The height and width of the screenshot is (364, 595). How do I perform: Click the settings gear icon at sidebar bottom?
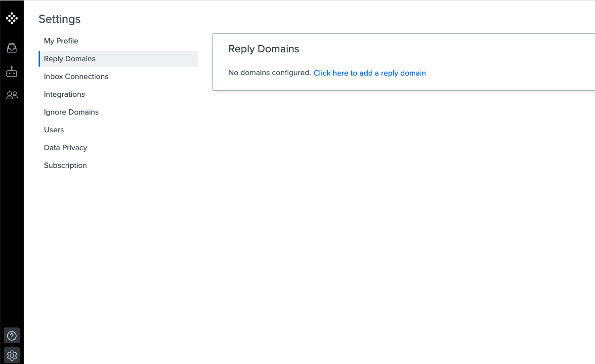pyautogui.click(x=12, y=355)
